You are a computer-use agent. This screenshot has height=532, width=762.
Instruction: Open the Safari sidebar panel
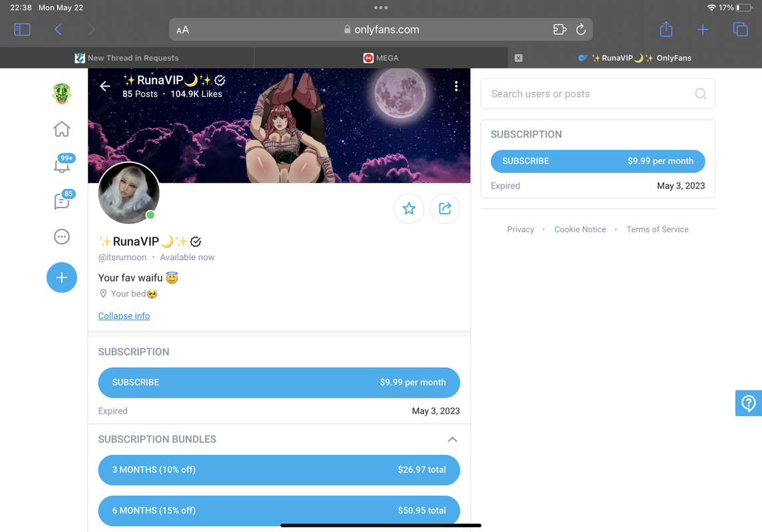coord(23,30)
